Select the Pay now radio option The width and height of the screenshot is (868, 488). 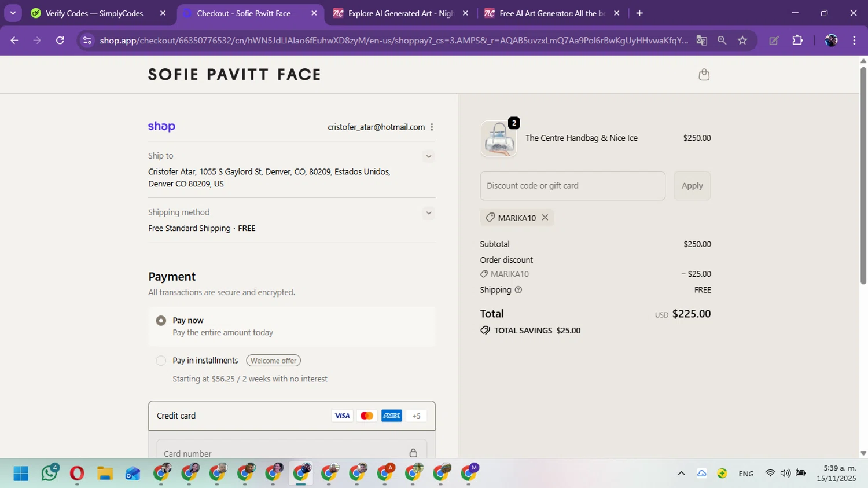click(161, 321)
